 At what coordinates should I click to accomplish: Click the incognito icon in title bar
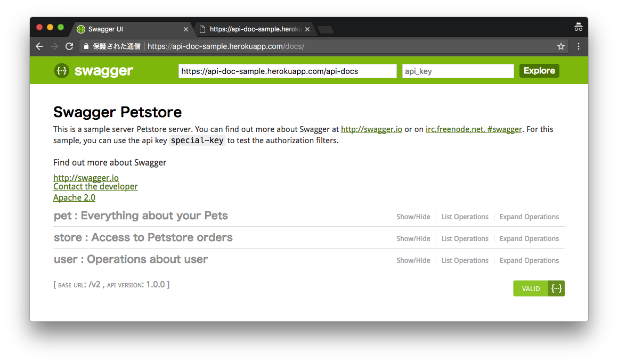[579, 27]
